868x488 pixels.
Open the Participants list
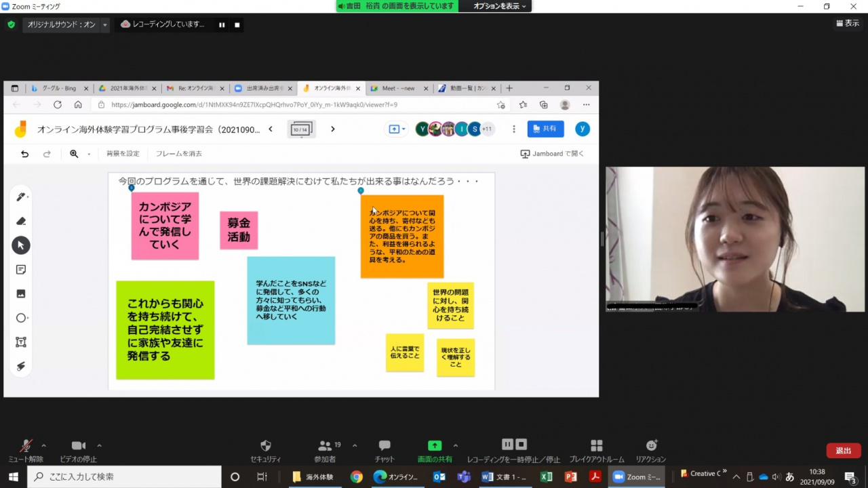(325, 446)
